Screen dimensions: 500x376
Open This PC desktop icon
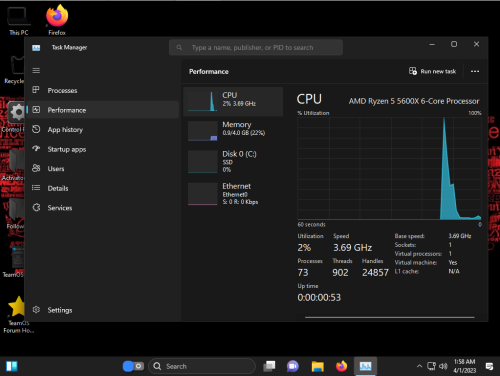(x=19, y=21)
